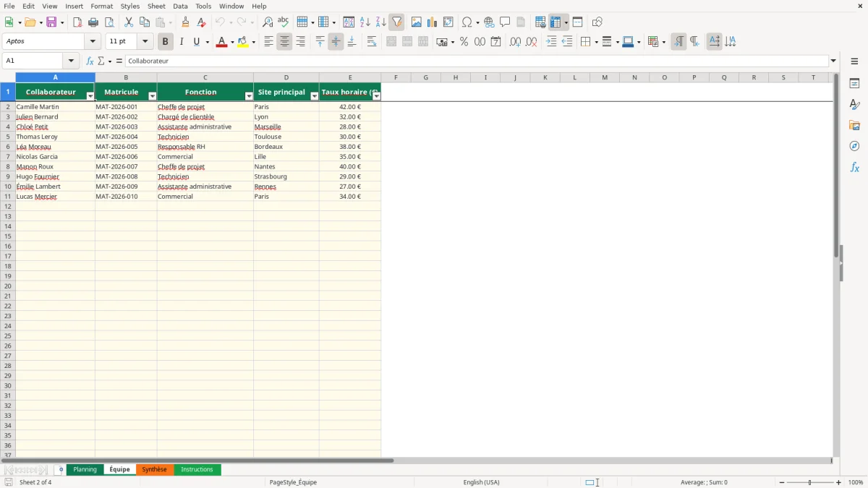Open the filter dropdown on the Collaborateur column
This screenshot has width=868, height=488.
tap(90, 96)
